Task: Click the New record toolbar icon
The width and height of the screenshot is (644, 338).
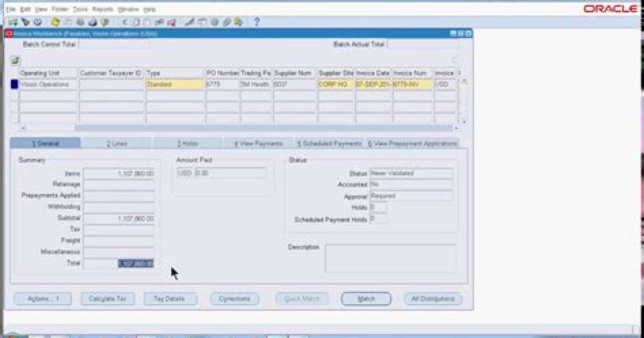Action: pyautogui.click(x=13, y=22)
